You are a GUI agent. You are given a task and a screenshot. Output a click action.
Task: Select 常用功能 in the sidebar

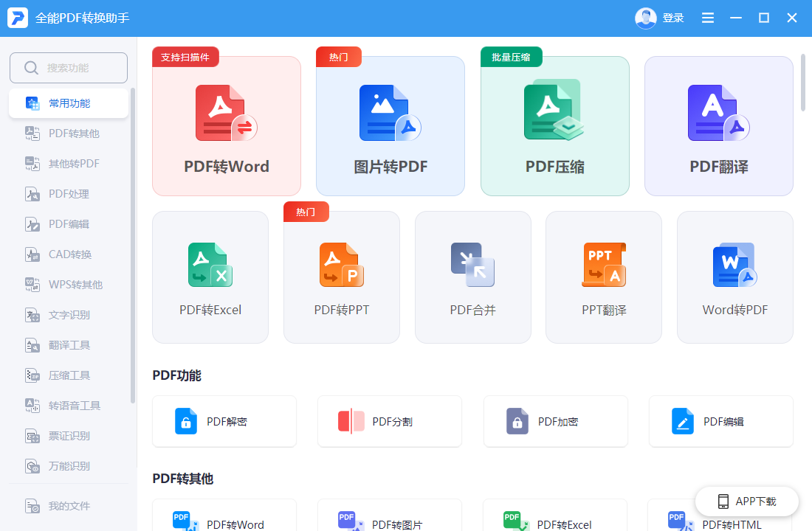point(69,103)
